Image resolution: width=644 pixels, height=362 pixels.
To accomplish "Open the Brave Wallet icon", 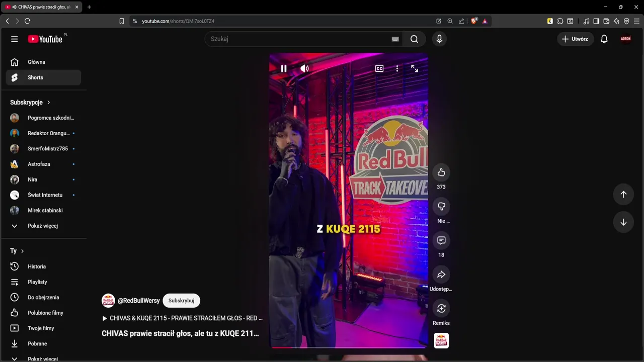I will (x=606, y=21).
